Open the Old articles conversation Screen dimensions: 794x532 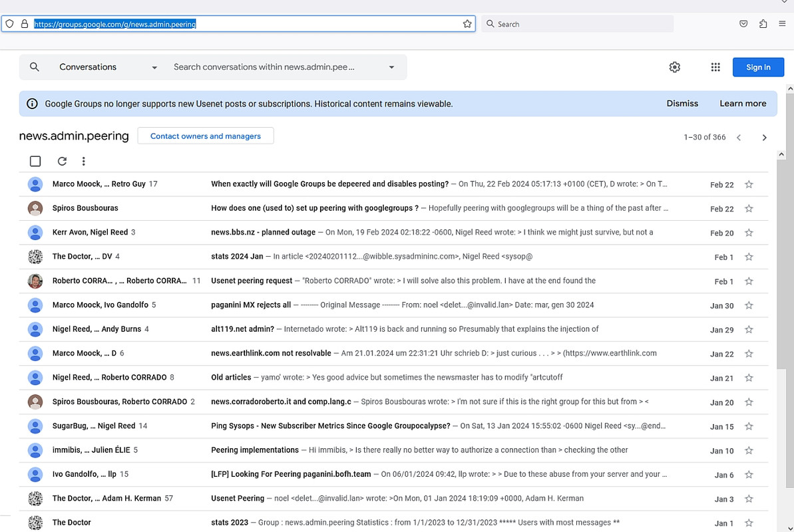(x=393, y=378)
